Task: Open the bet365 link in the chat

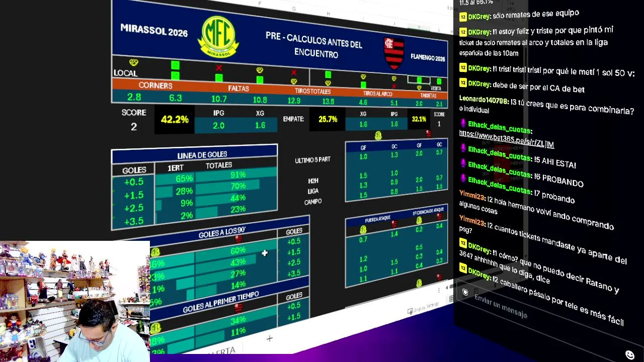Action: pyautogui.click(x=507, y=139)
